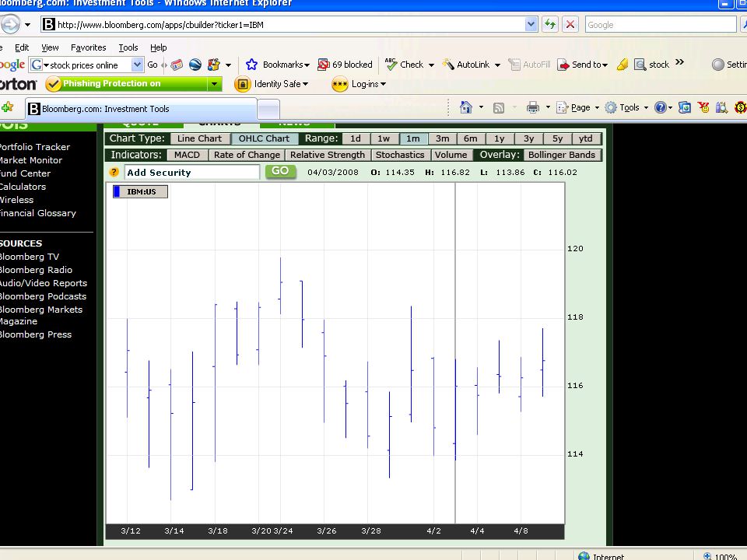Click the find 'stock' search icon
This screenshot has width=747, height=560.
coord(640,65)
